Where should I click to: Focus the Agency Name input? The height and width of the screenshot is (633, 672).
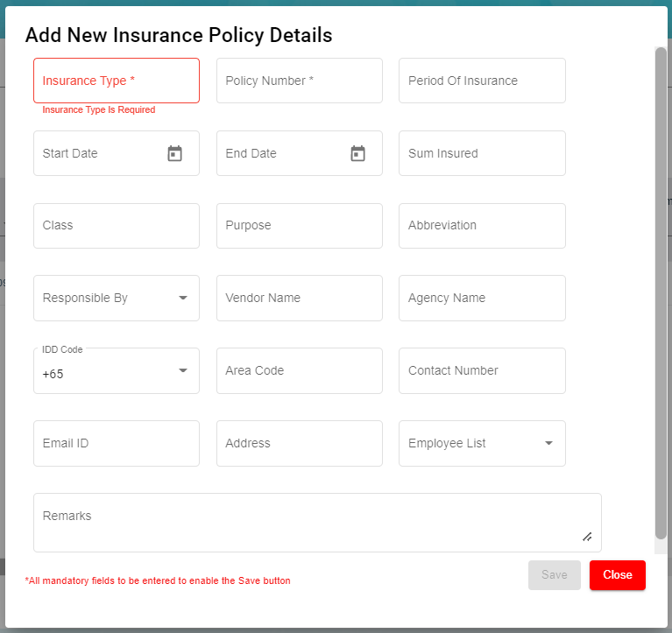(482, 299)
